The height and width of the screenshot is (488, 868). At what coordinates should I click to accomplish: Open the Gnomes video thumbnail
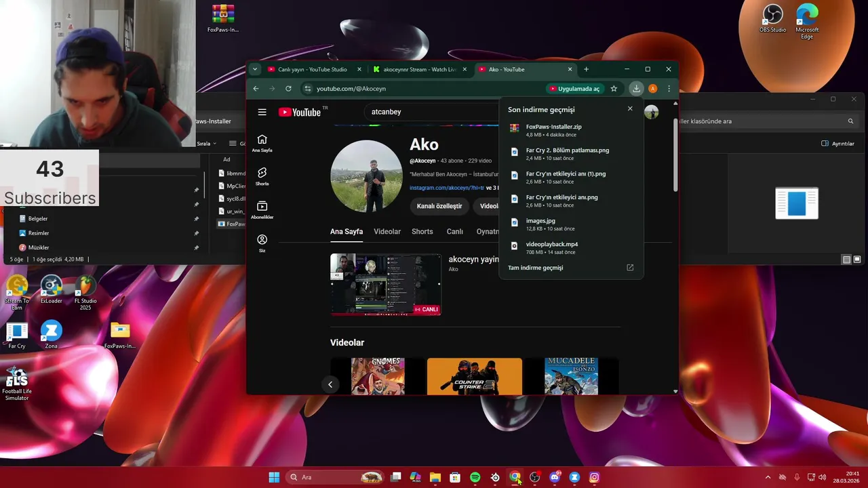(378, 376)
